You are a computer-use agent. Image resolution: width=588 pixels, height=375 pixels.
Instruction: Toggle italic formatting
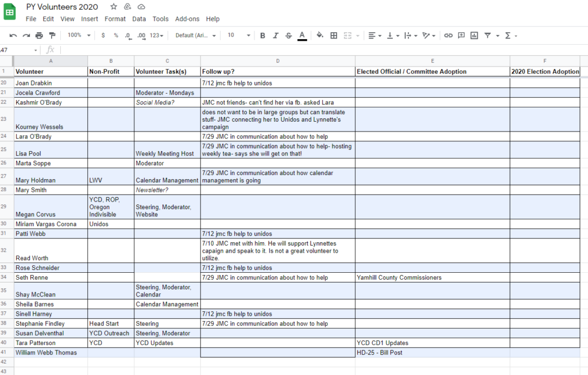(276, 36)
